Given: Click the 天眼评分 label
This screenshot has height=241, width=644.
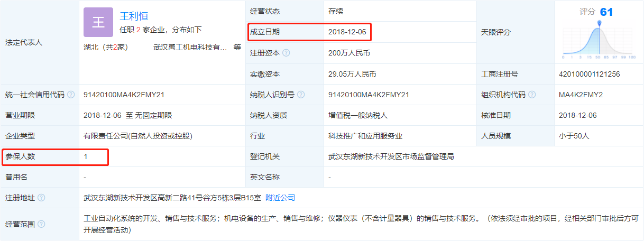Looking at the screenshot, I should [x=496, y=32].
